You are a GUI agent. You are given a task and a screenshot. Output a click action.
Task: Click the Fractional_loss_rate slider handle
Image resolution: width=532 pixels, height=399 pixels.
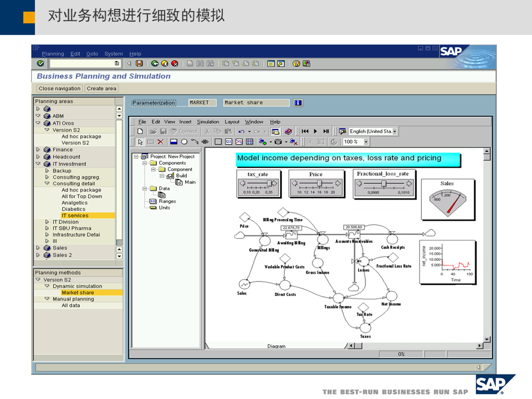pyautogui.click(x=383, y=183)
